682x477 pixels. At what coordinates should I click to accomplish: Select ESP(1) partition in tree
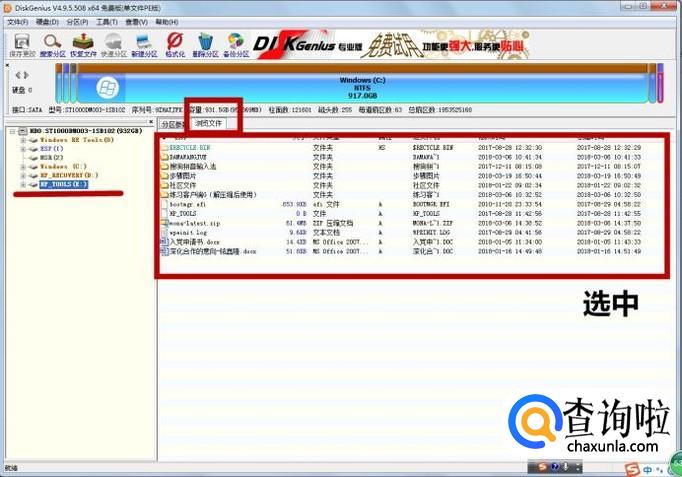pos(52,149)
